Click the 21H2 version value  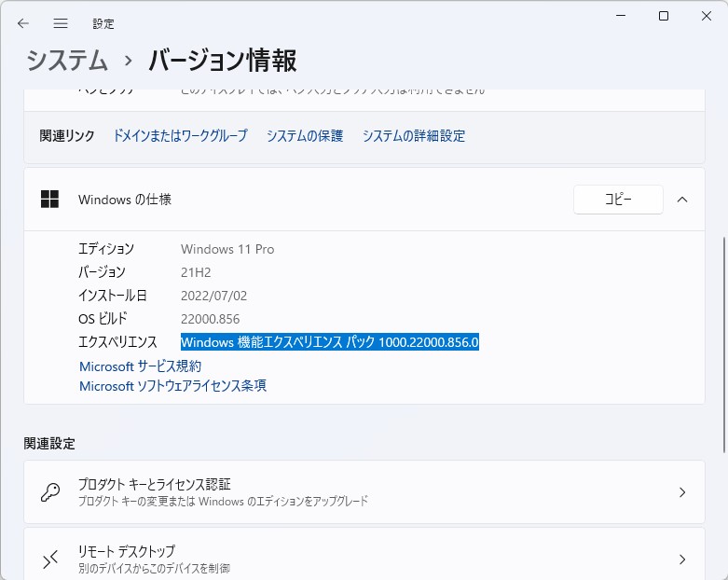pyautogui.click(x=196, y=272)
